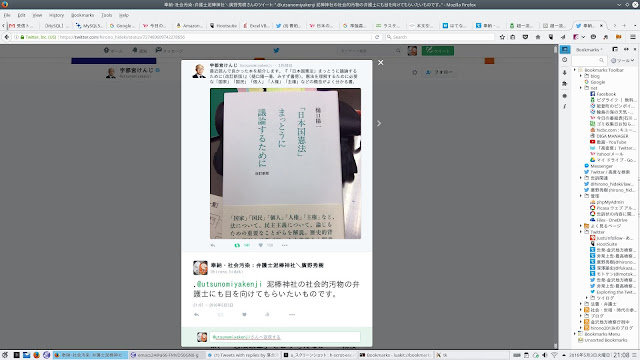Click the Twitter search box in the page header
Screen dimensions: 640x360
(369, 51)
